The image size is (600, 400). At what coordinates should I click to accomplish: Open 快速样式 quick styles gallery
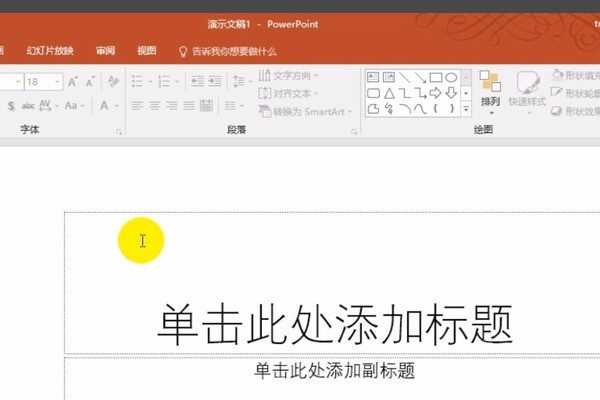point(528,93)
